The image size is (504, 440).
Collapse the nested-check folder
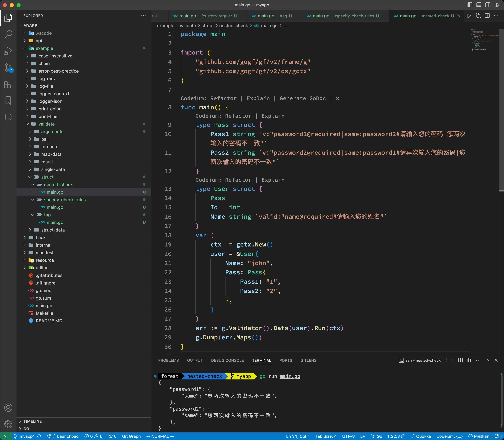pos(33,184)
